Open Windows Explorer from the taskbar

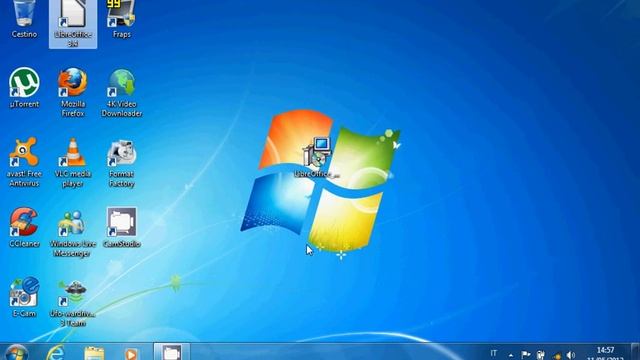coord(94,352)
